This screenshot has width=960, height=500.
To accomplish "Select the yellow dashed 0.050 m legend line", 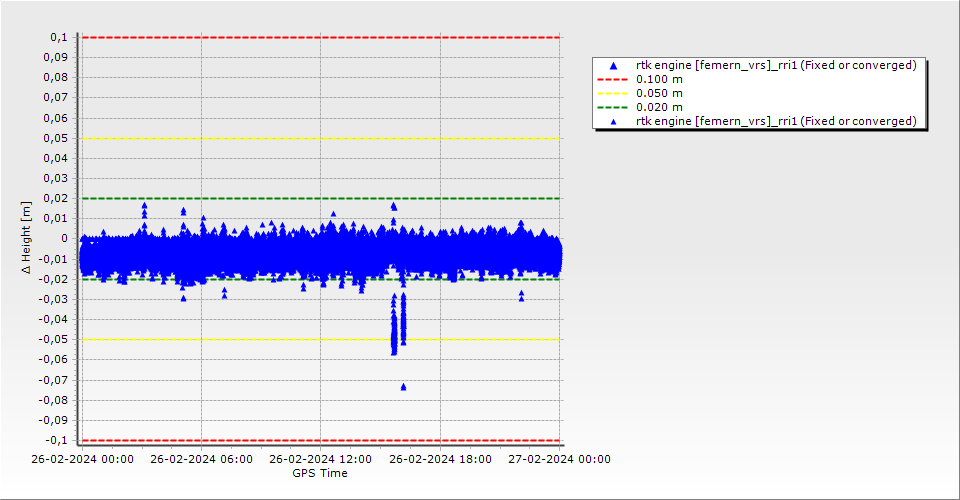I will tap(614, 94).
